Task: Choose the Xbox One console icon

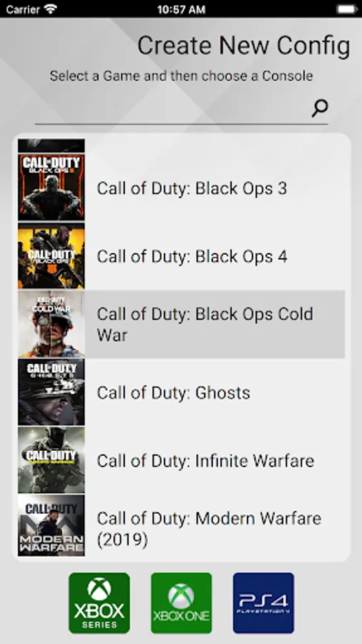Action: tap(182, 603)
